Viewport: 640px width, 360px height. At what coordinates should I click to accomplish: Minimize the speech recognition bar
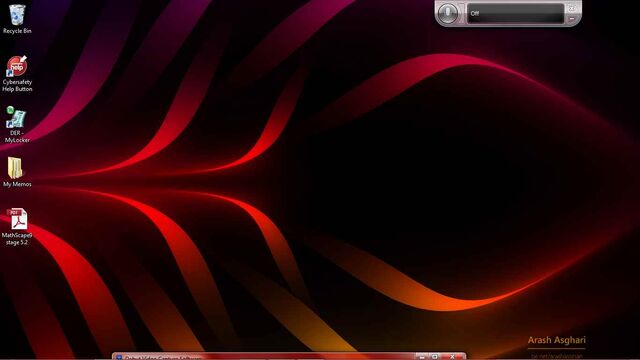point(572,19)
